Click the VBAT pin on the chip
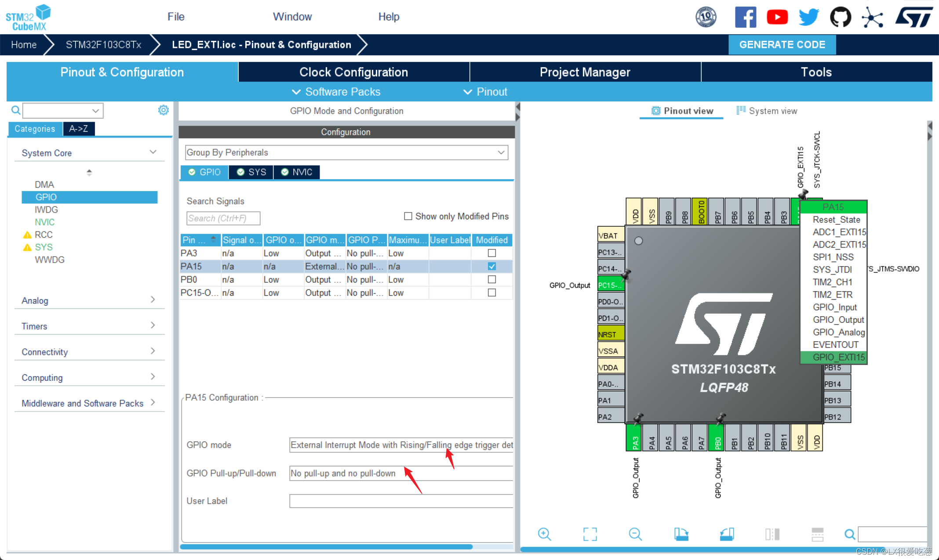This screenshot has height=560, width=939. [611, 235]
